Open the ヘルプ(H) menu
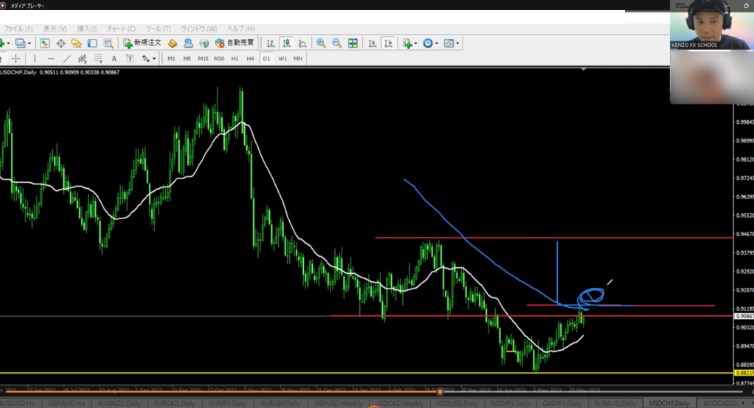This screenshot has height=408, width=754. click(241, 29)
